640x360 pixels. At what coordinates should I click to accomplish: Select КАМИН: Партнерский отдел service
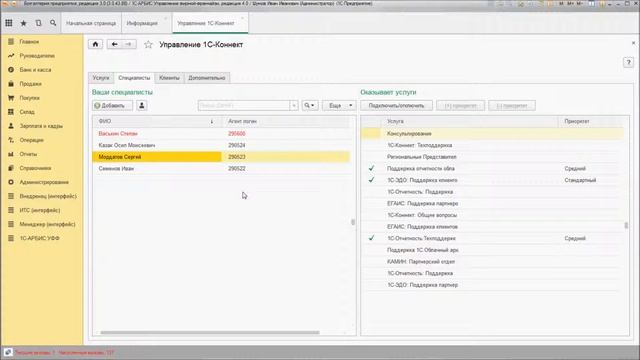tap(421, 262)
